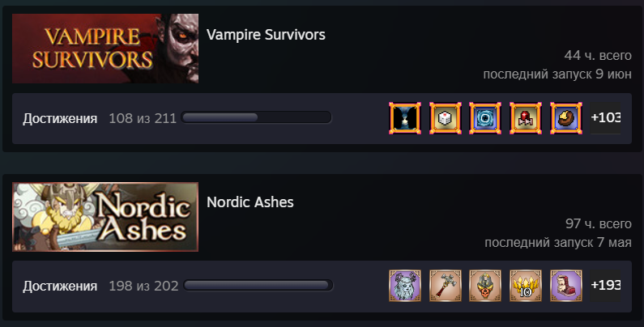
Task: Click the war hammer achievement icon
Action: (446, 286)
